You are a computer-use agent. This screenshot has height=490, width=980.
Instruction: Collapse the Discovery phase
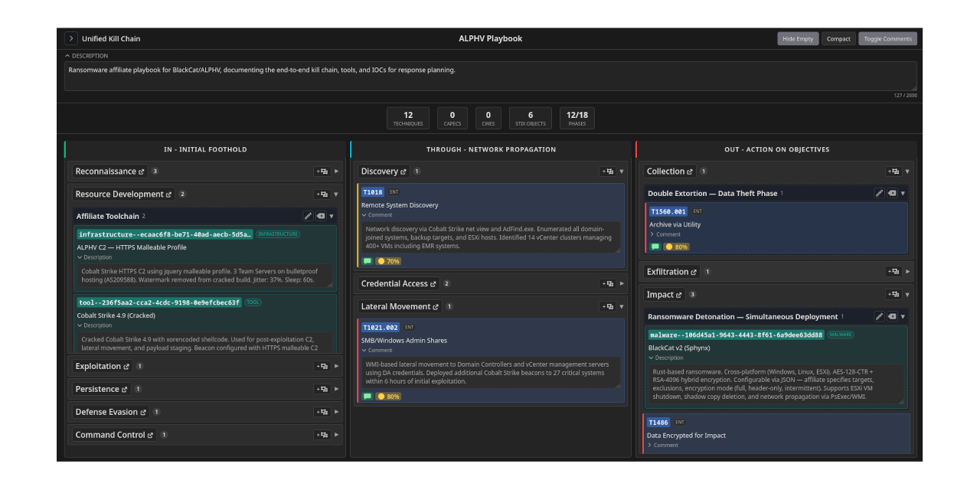coord(621,171)
